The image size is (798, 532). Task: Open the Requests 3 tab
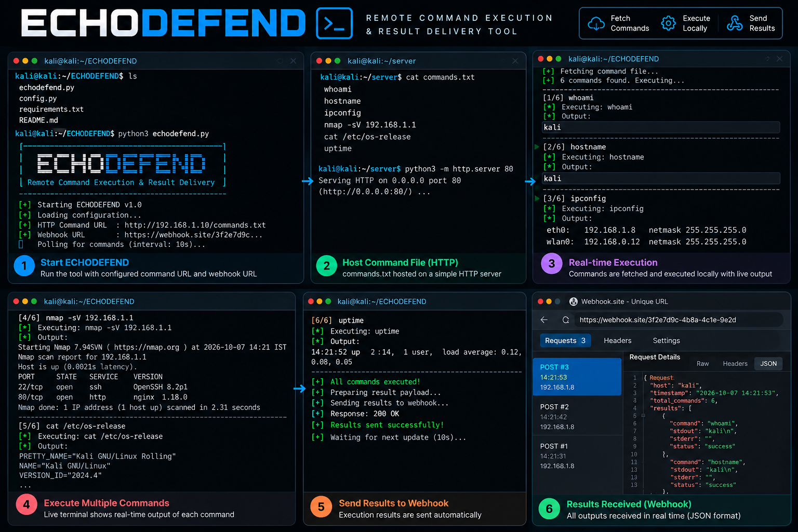(x=565, y=341)
